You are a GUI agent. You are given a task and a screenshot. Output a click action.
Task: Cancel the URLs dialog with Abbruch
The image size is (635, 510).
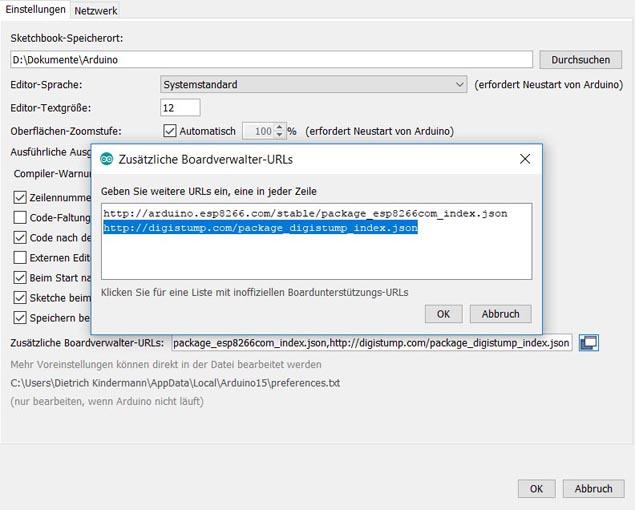click(x=501, y=314)
